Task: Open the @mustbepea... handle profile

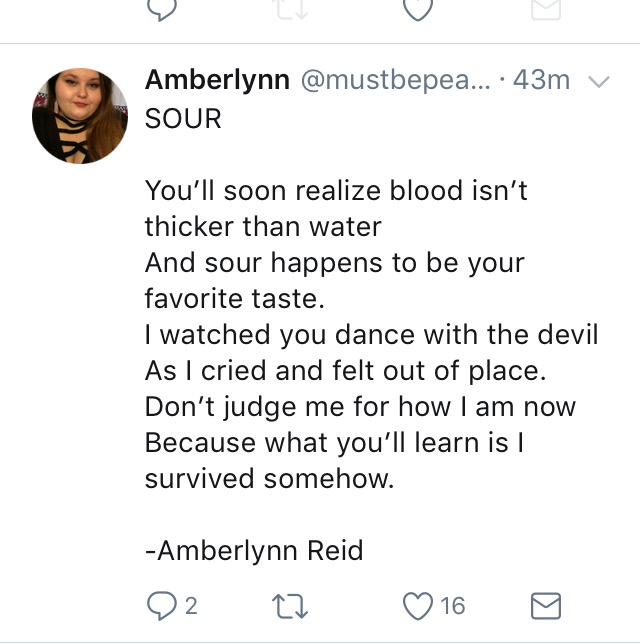Action: point(396,80)
